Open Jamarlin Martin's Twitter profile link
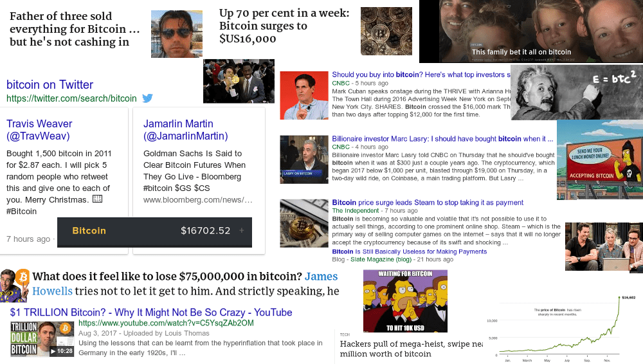 pos(185,130)
